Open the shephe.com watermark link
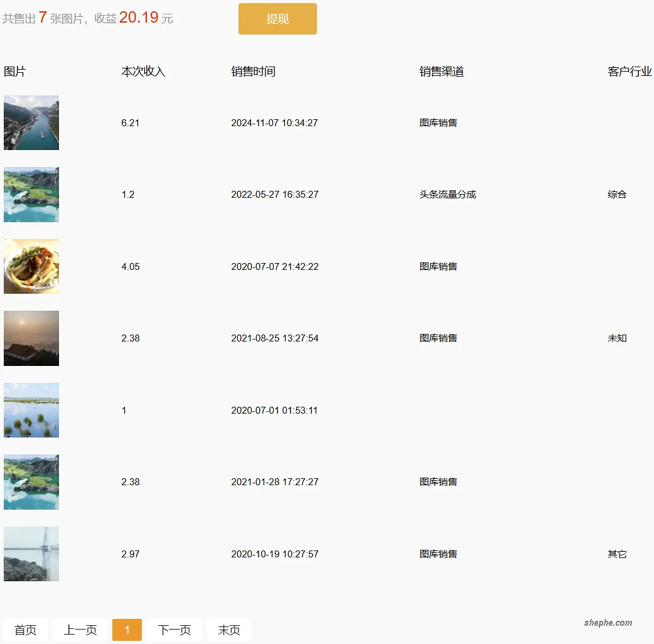The height and width of the screenshot is (644, 654). point(608,623)
